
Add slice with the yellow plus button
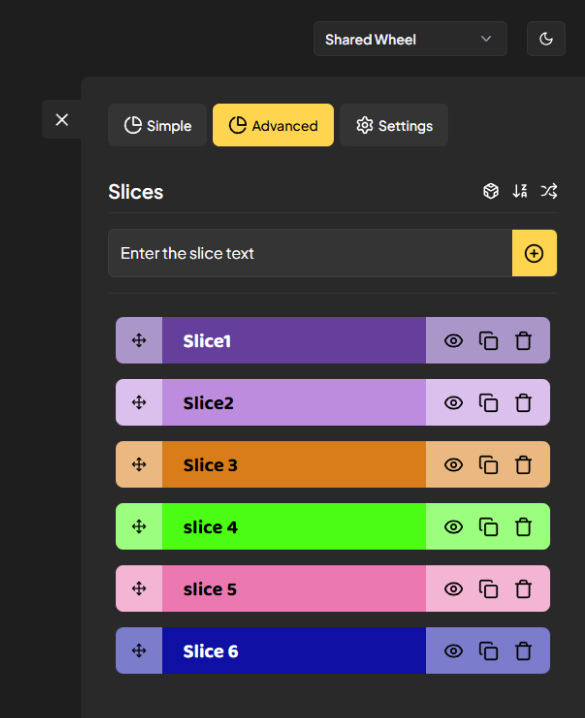click(x=534, y=253)
